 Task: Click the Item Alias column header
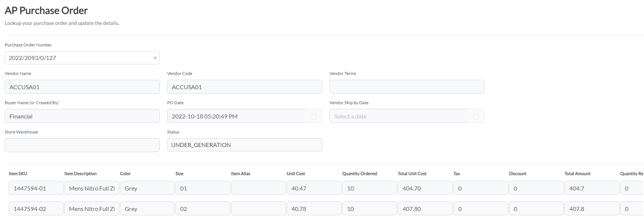point(241,174)
